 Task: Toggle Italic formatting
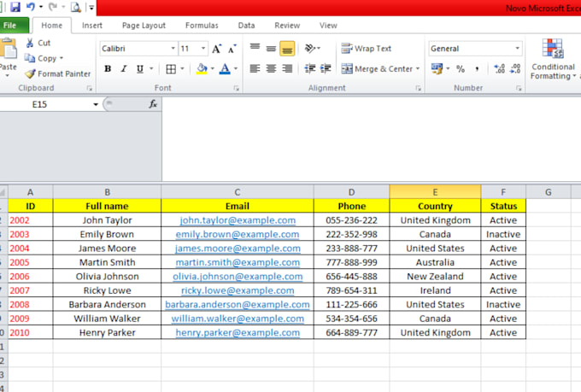[124, 69]
